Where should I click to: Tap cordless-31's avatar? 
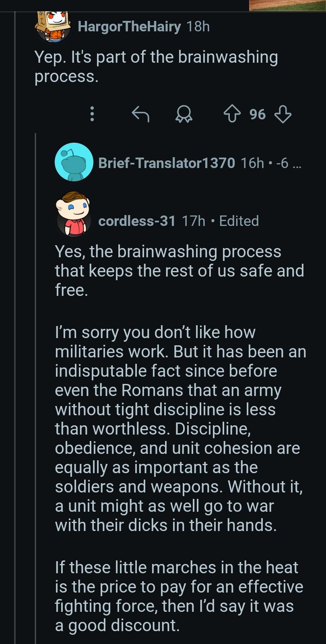point(74,214)
